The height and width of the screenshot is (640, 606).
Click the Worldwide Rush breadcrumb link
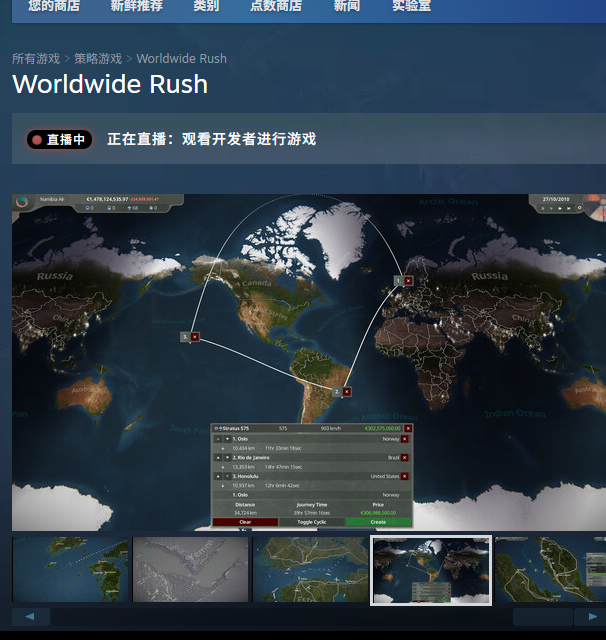coord(182,59)
